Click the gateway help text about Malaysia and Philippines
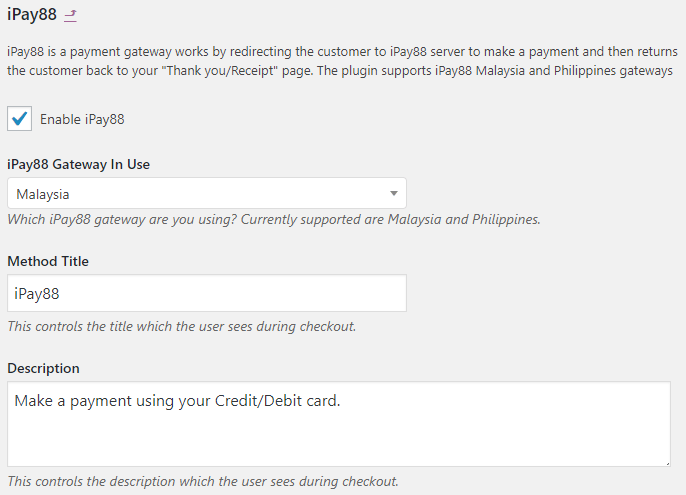This screenshot has width=686, height=495. (x=274, y=219)
